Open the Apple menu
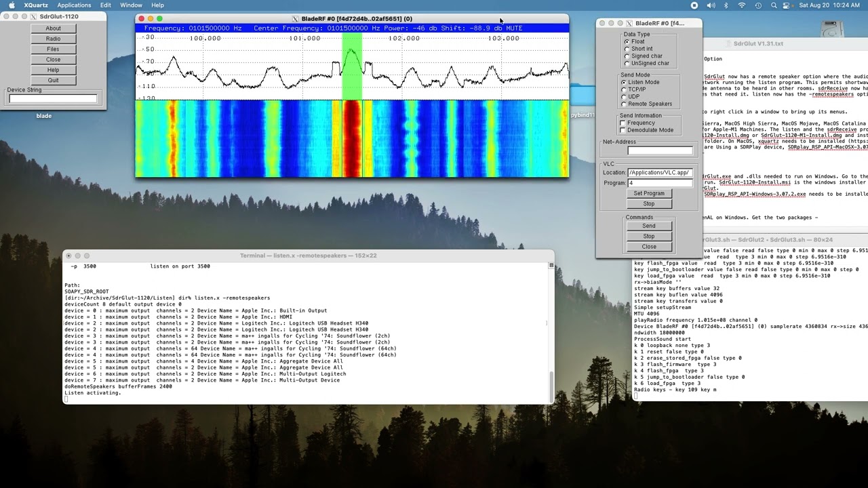Image resolution: width=868 pixels, height=488 pixels. click(x=12, y=5)
